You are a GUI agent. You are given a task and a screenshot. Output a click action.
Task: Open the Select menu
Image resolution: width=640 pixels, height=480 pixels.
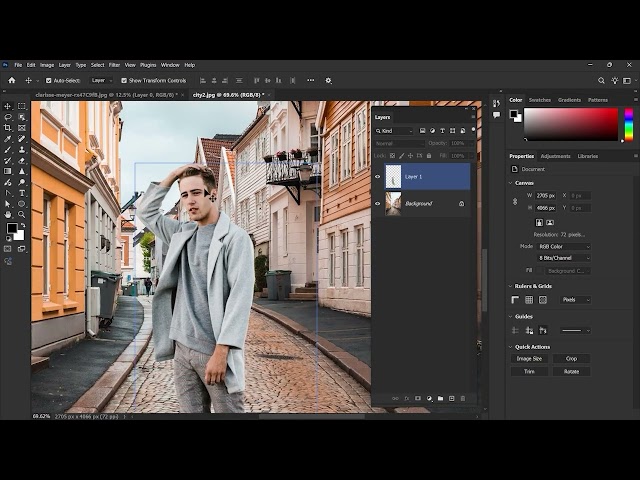click(x=98, y=65)
